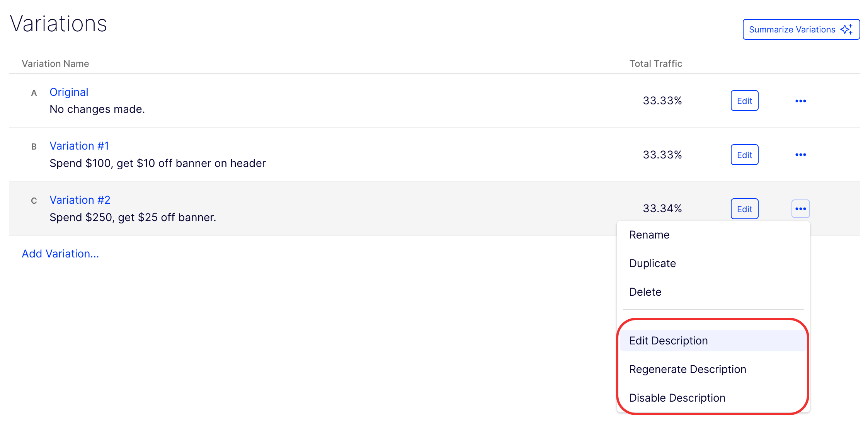This screenshot has width=868, height=443.
Task: Open more options for Original variation
Action: coord(800,101)
